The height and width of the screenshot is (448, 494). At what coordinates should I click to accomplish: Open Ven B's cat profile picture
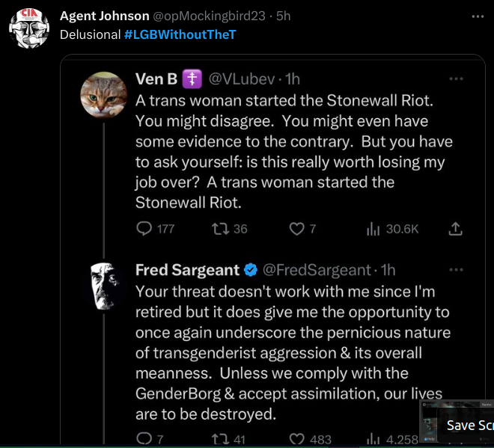pyautogui.click(x=103, y=93)
